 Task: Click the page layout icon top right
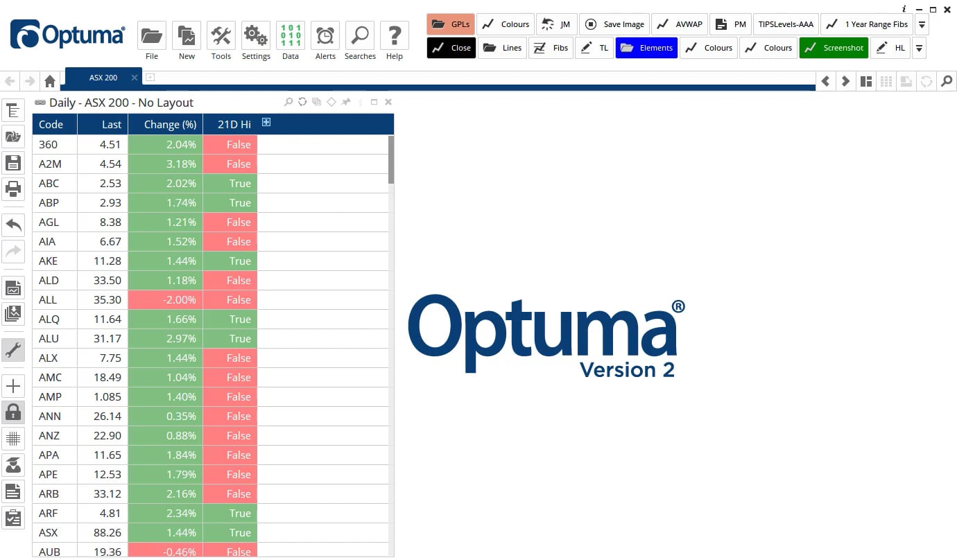tap(865, 81)
